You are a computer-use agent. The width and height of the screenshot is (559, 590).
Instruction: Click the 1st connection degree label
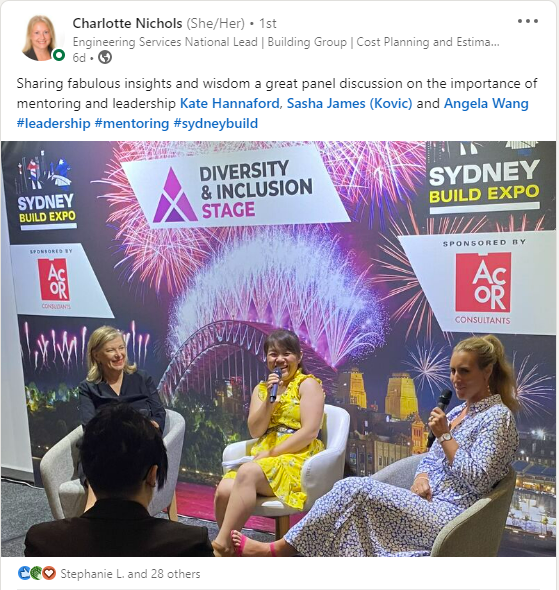coord(268,23)
